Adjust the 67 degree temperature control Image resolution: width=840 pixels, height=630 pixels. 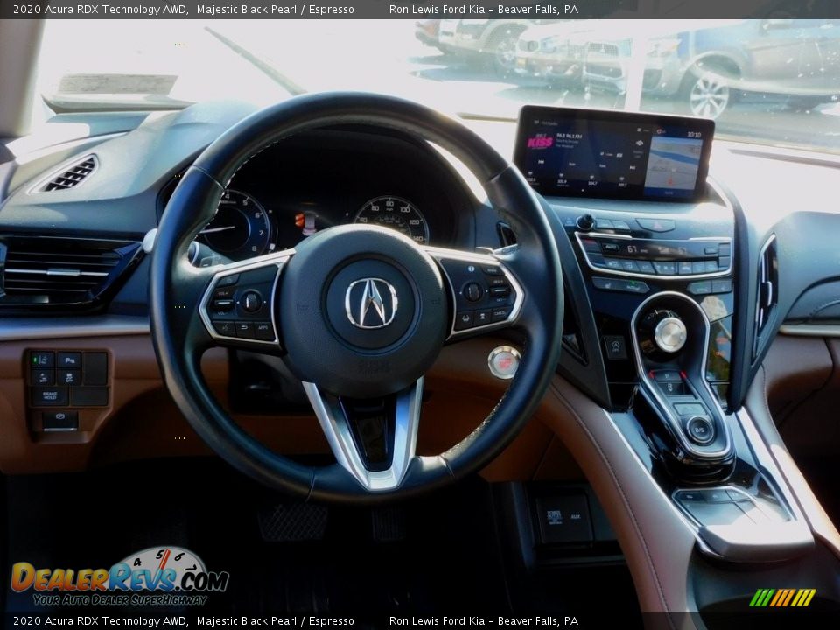631,248
